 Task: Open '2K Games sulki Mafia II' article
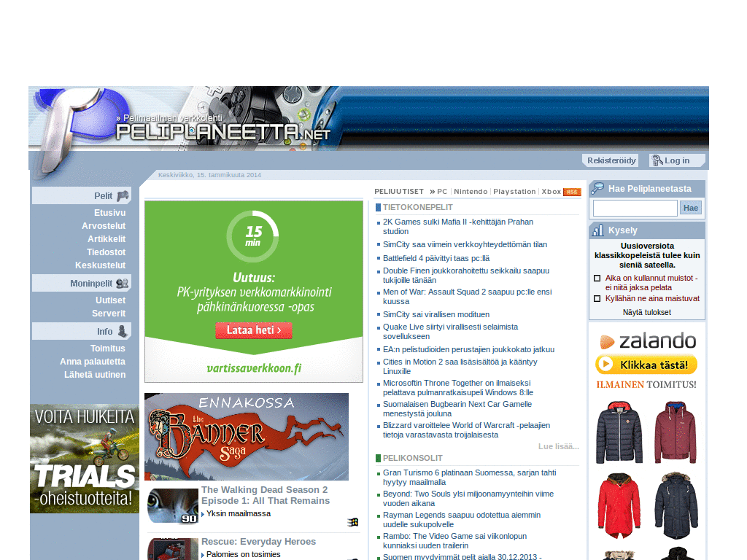pyautogui.click(x=458, y=227)
